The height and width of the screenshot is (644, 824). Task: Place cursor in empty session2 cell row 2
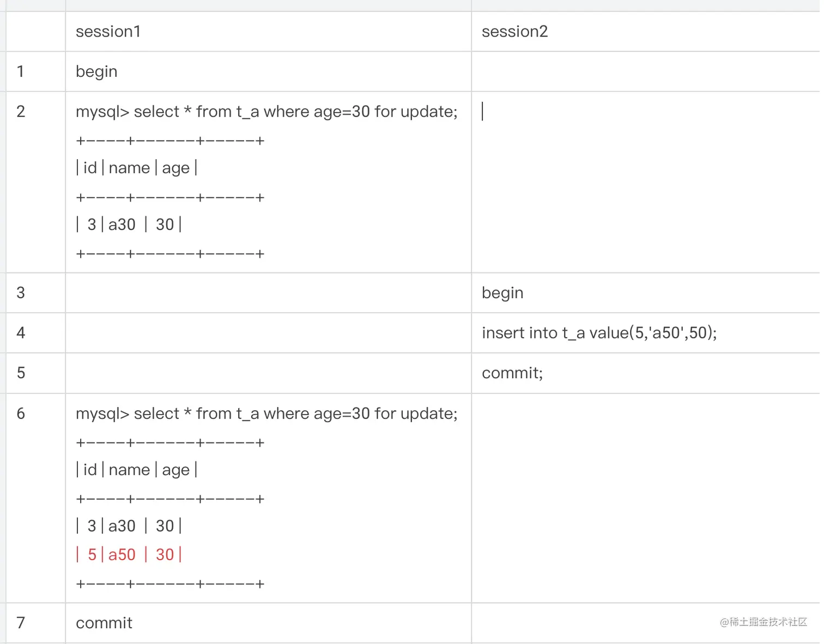coord(646,182)
